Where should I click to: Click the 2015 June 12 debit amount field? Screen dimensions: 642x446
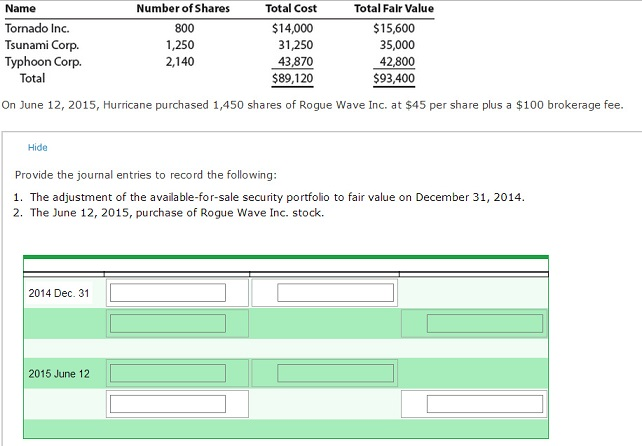click(335, 373)
